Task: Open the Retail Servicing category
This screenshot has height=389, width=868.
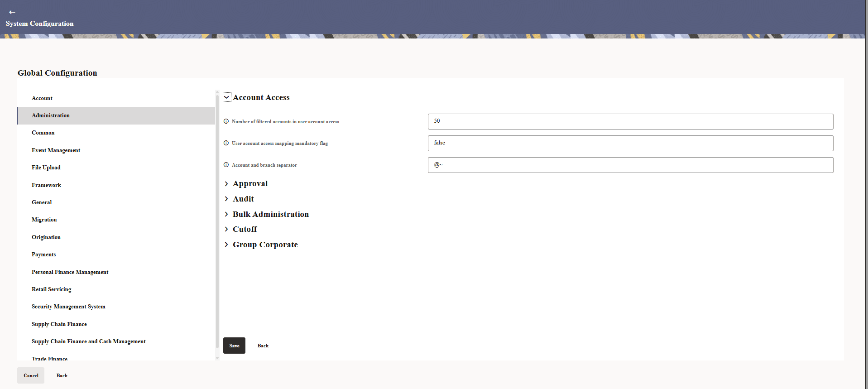Action: click(116, 289)
